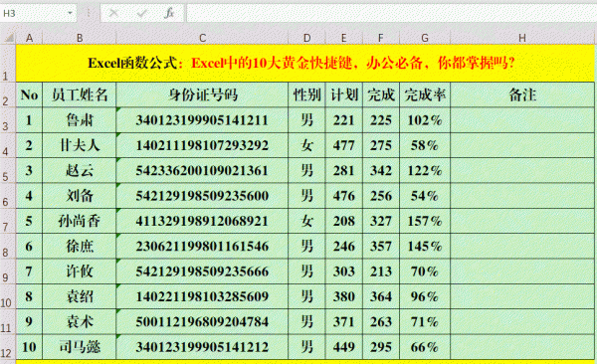Select row 5 header
Viewport: 597px width, 364px height.
8,171
